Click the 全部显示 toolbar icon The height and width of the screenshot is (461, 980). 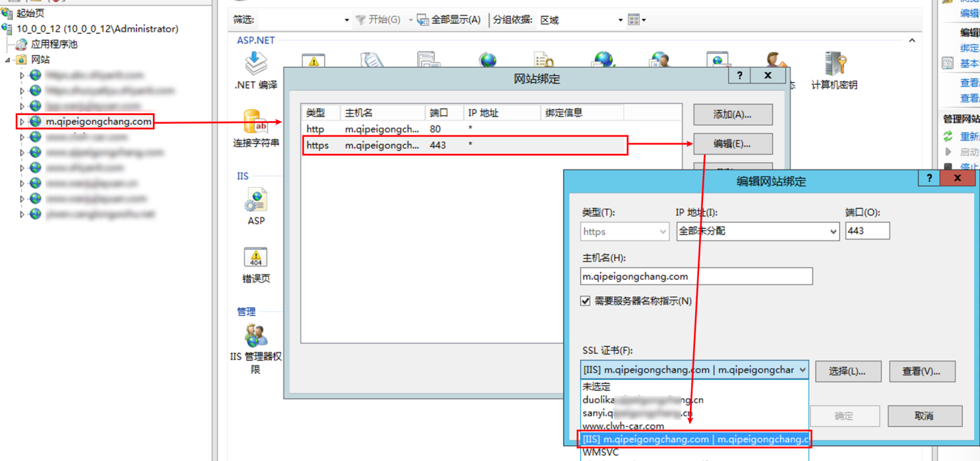click(423, 20)
